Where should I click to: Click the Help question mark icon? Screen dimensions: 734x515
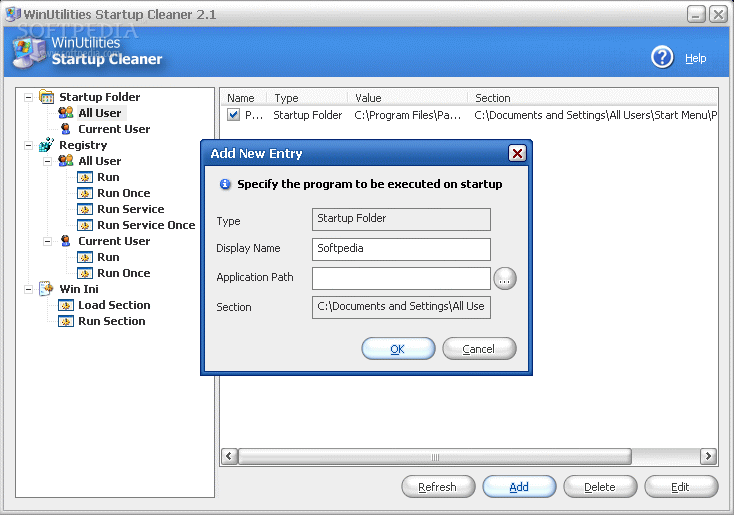tap(662, 57)
